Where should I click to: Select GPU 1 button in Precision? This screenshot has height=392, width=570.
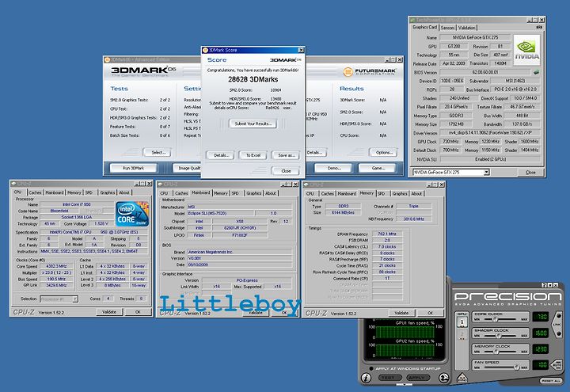pyautogui.click(x=462, y=322)
